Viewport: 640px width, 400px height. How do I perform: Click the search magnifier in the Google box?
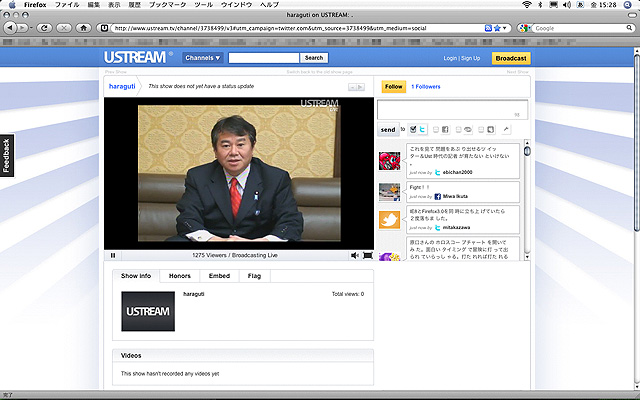pos(629,28)
